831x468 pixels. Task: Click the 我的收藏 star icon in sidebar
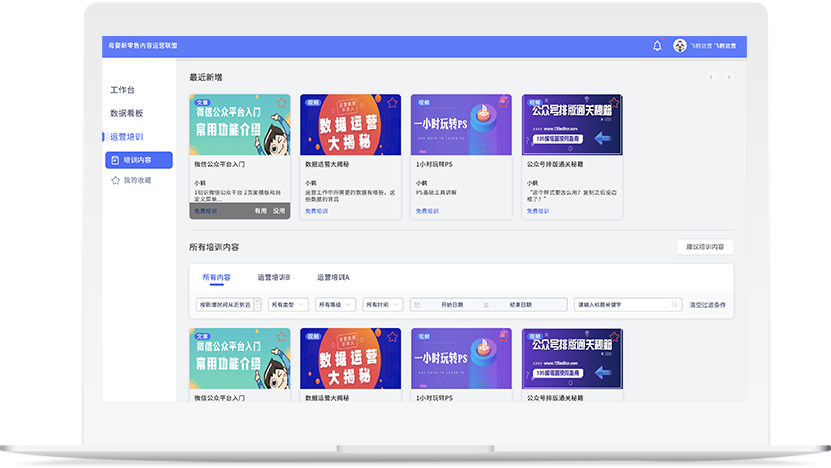coord(116,180)
